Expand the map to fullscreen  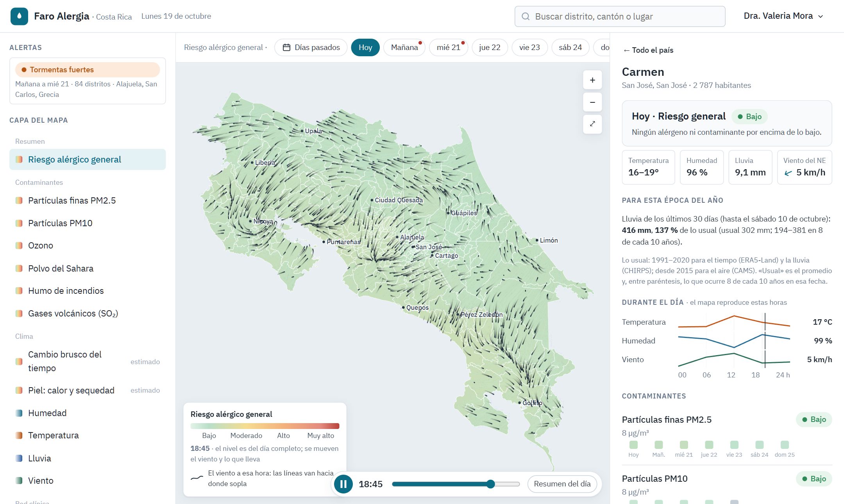click(x=592, y=124)
